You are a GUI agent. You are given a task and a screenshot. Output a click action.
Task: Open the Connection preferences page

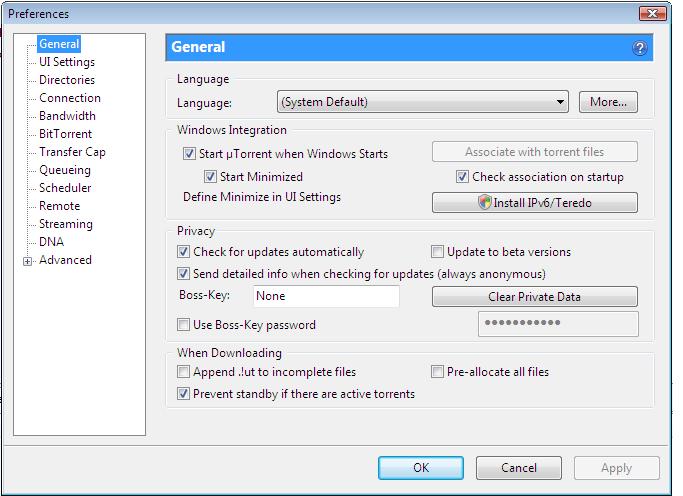[x=70, y=98]
